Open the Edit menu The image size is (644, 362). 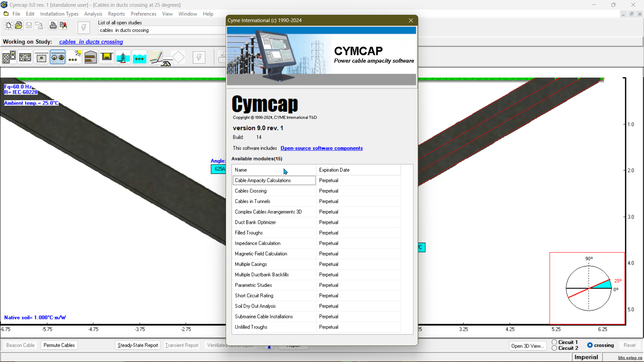click(30, 14)
